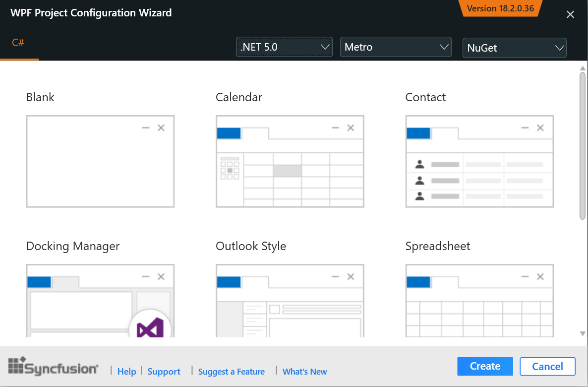Click the scrollbar down arrow
Image resolution: width=588 pixels, height=387 pixels.
[583, 333]
